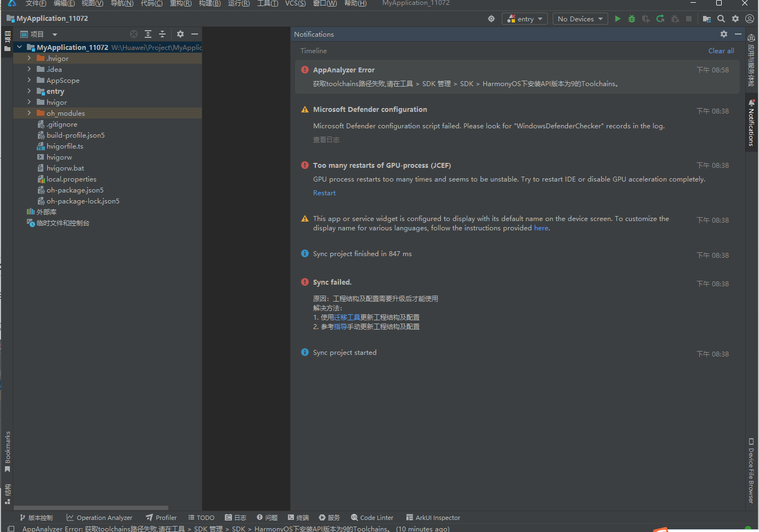Select 临时文件和控制台 node
759x532 pixels.
pos(63,223)
